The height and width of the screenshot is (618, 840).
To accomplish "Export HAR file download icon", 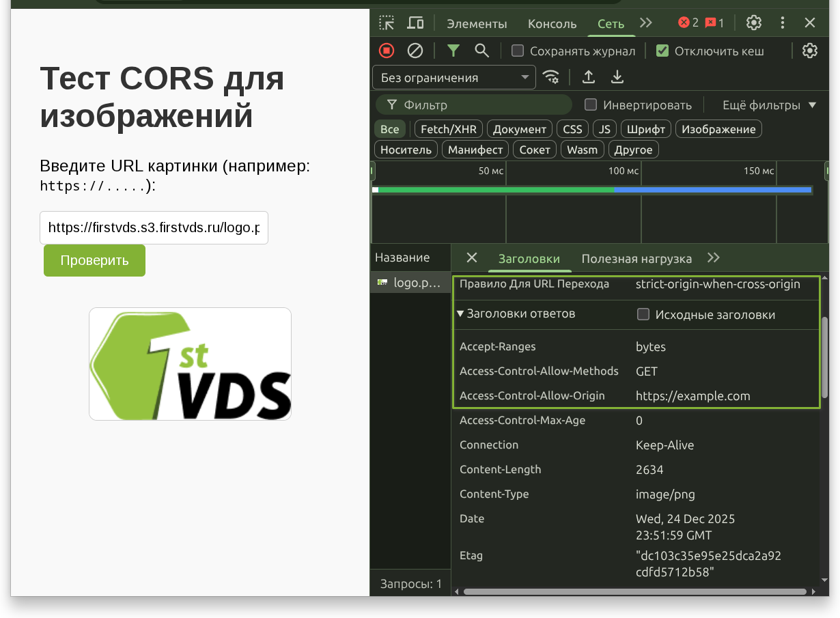I will 617,77.
